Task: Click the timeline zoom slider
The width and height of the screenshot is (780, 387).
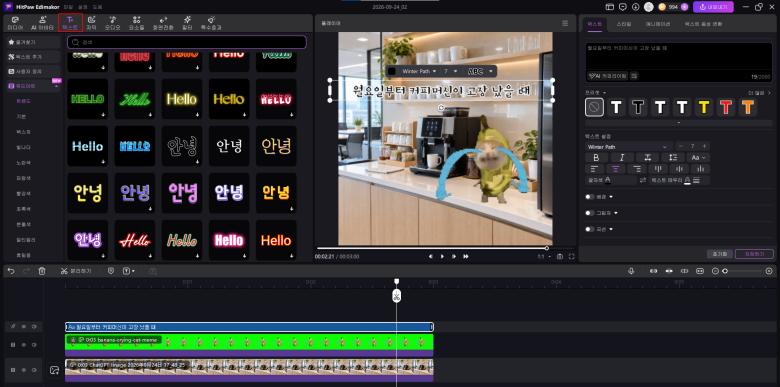Action: pyautogui.click(x=742, y=271)
